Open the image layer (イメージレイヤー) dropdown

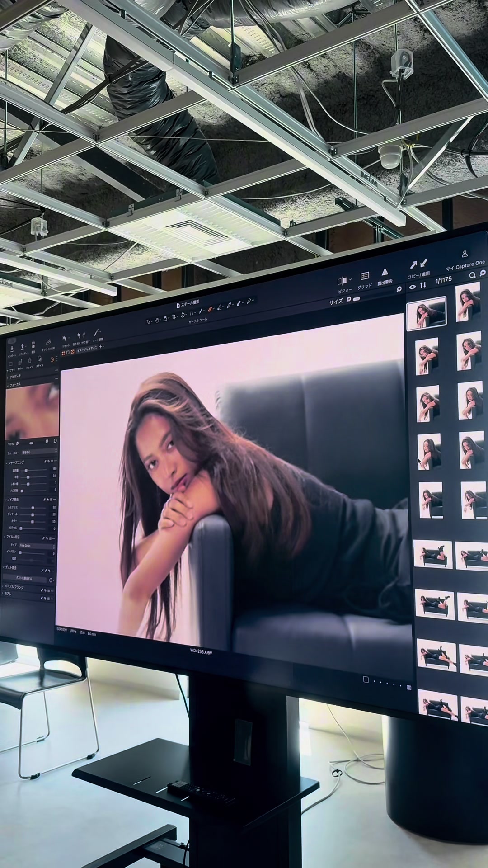tap(87, 349)
